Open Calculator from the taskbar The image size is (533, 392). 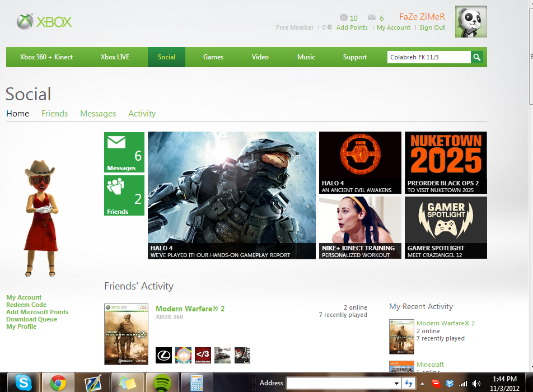[x=197, y=382]
